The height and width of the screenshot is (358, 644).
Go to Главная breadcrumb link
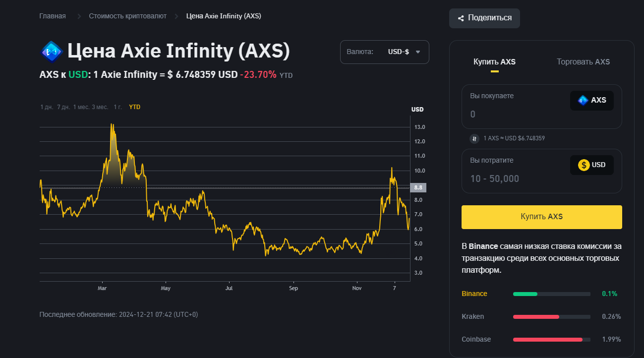click(x=53, y=16)
